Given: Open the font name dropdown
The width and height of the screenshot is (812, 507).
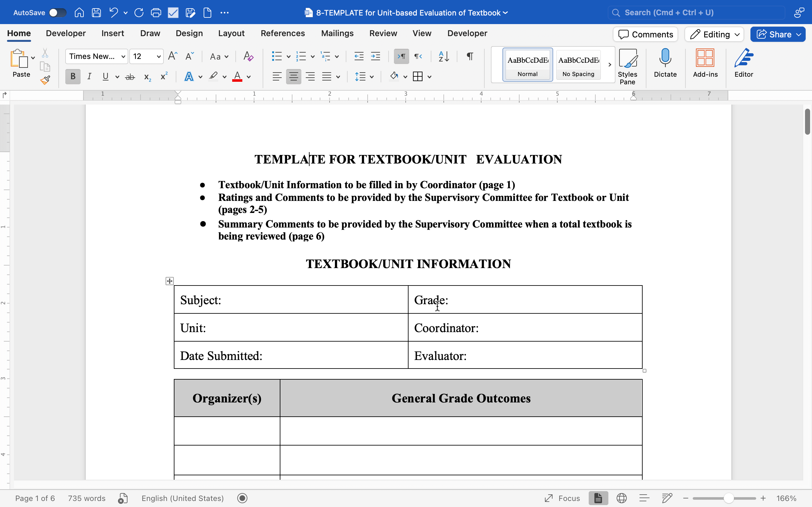Looking at the screenshot, I should [123, 56].
